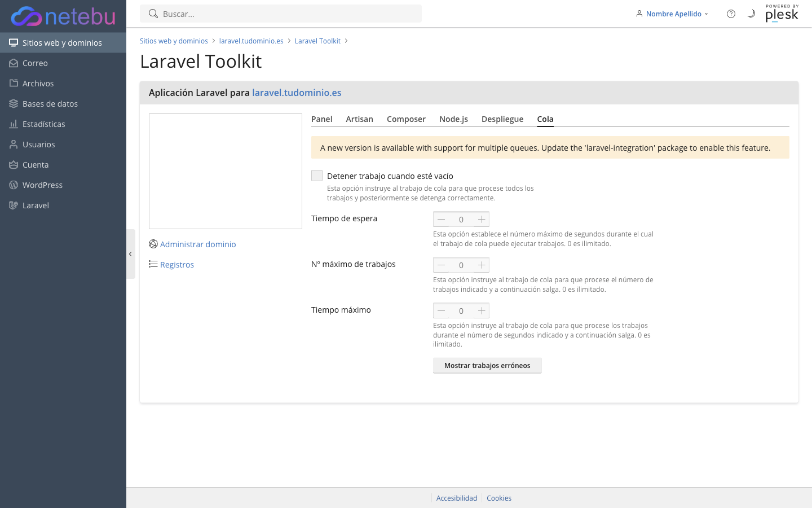Open Cuenta in the sidebar

point(63,165)
